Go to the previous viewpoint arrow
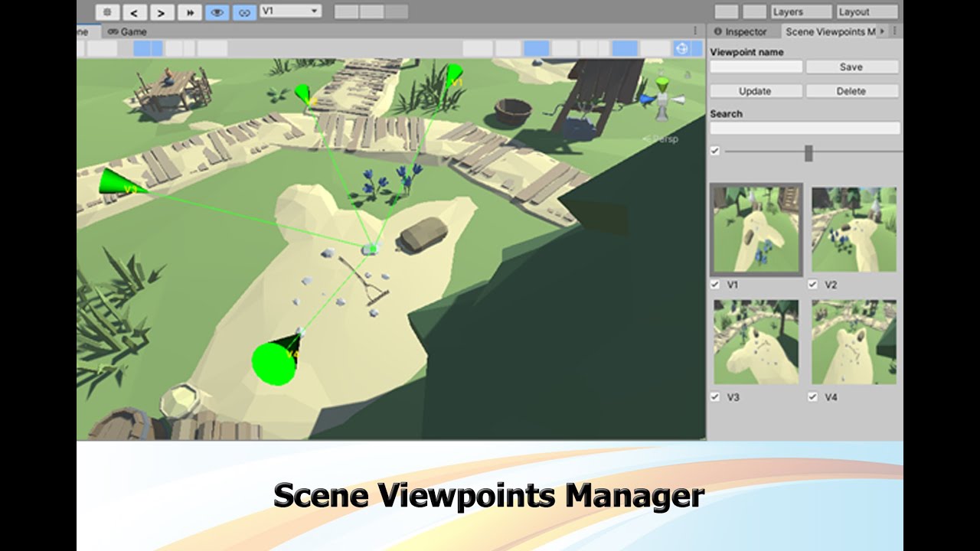 [x=135, y=12]
